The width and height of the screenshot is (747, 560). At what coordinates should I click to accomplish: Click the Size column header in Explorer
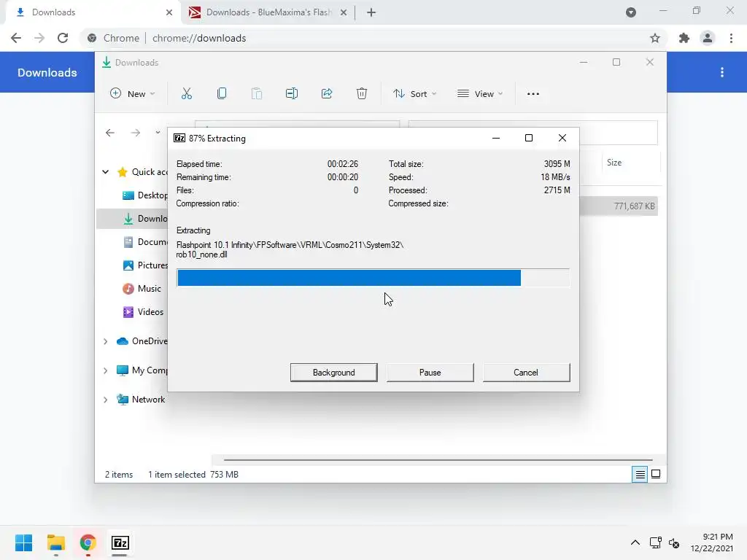614,163
